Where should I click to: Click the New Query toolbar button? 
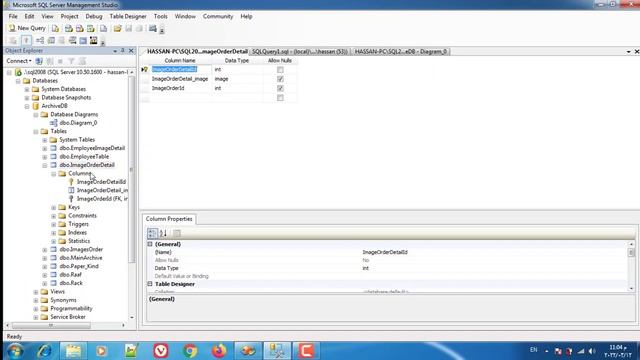[27, 28]
